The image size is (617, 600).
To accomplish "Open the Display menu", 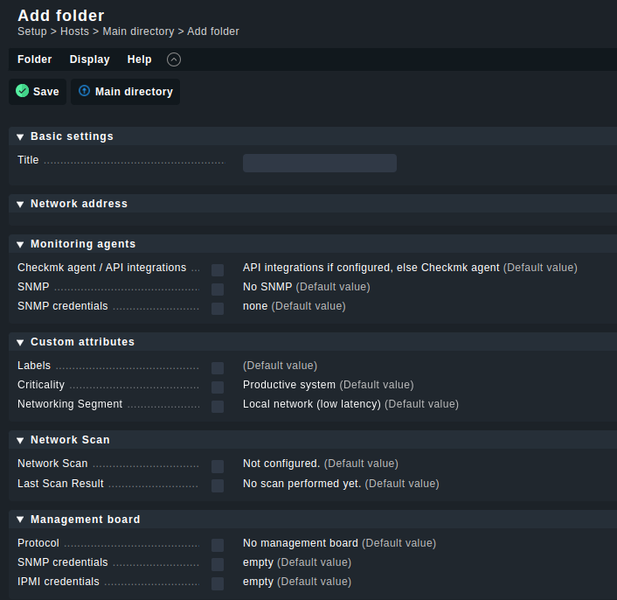I will click(89, 60).
